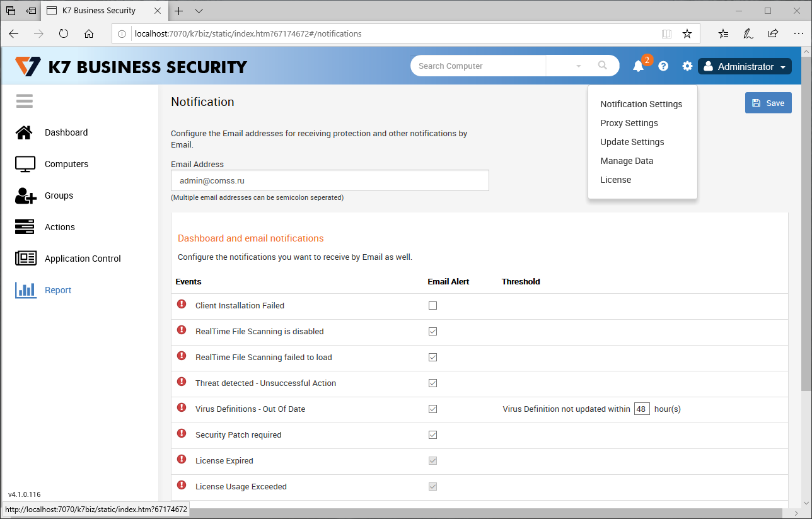Open Groups in the sidebar
The height and width of the screenshot is (519, 812).
point(59,195)
